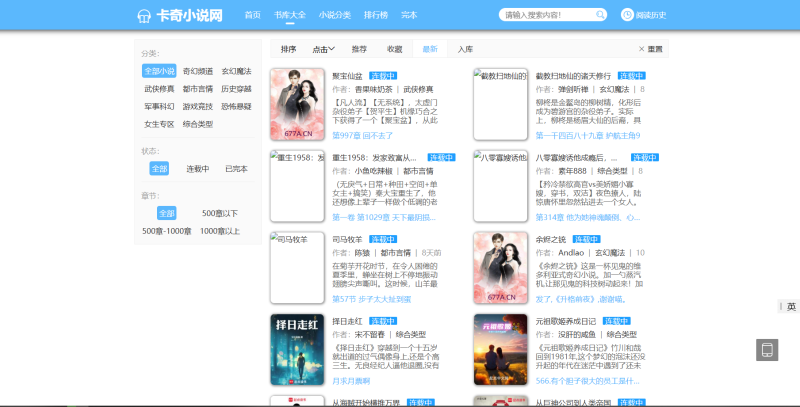Open reading history clock icon
The width and height of the screenshot is (800, 407).
click(627, 15)
